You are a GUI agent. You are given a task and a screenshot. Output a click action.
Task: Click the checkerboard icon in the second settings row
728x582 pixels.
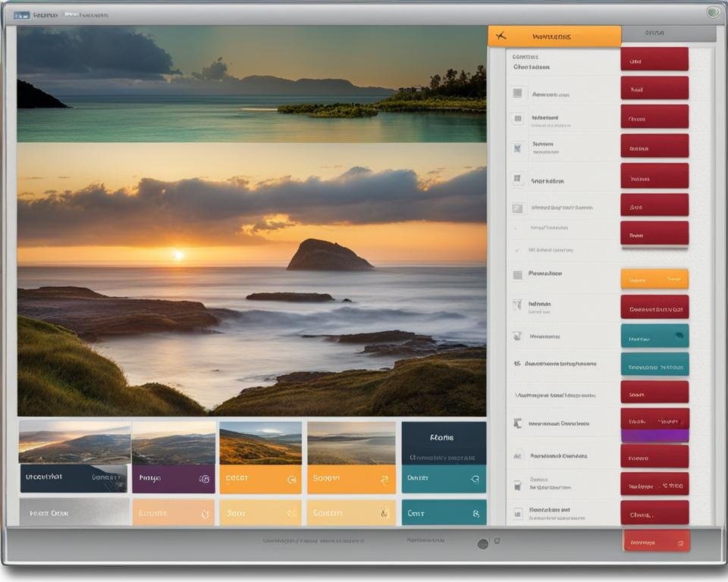[518, 119]
